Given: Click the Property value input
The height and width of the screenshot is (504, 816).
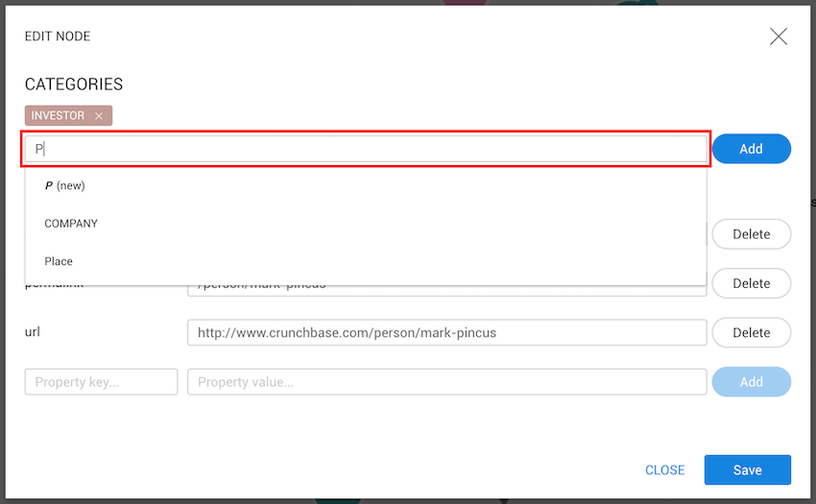Looking at the screenshot, I should point(446,382).
